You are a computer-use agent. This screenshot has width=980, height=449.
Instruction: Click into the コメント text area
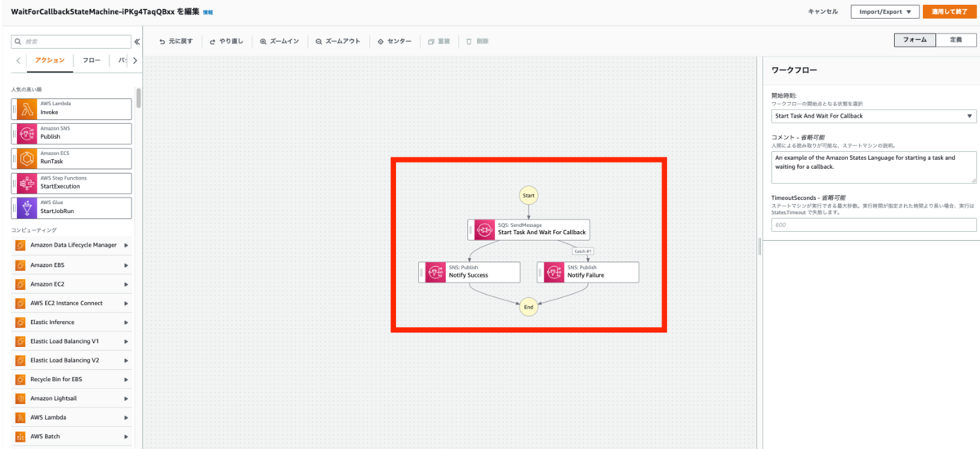click(873, 166)
